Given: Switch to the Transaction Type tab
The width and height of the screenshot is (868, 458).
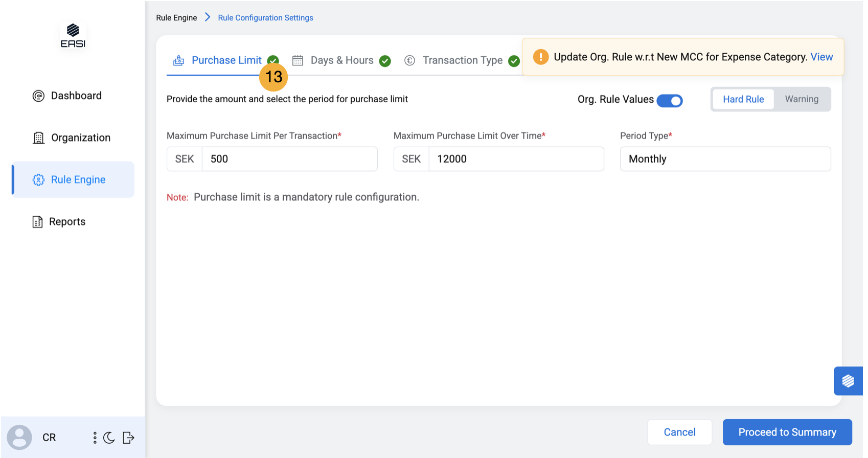Looking at the screenshot, I should 462,60.
